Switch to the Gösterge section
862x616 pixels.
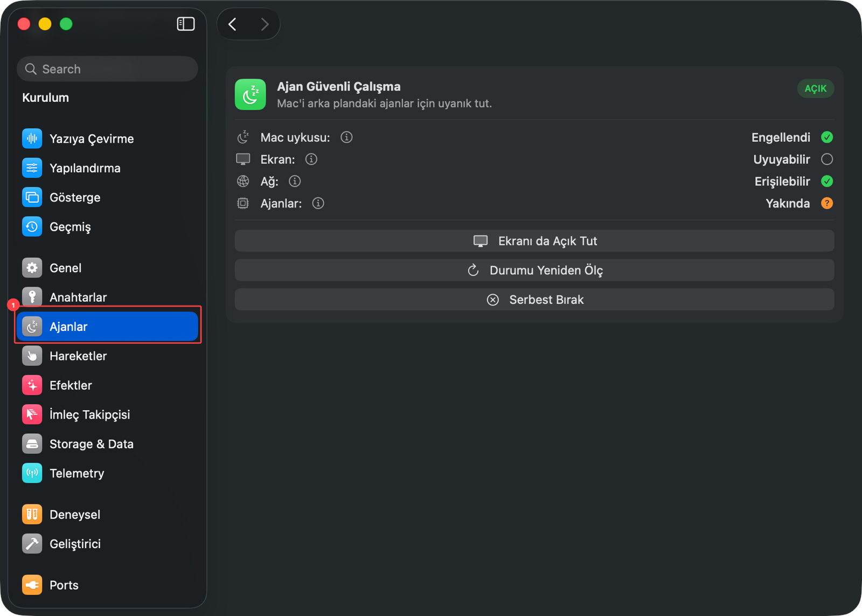(107, 197)
